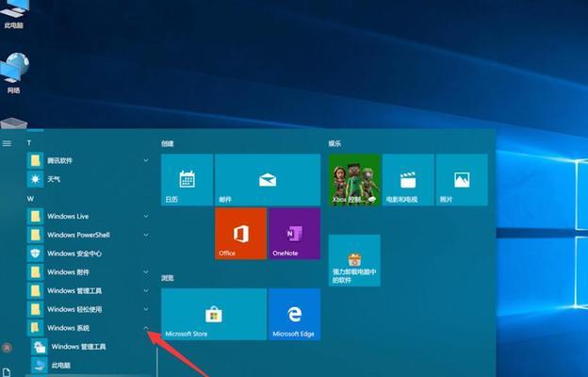The width and height of the screenshot is (588, 377).
Task: Open the Photos (照片) tile
Action: tap(462, 180)
